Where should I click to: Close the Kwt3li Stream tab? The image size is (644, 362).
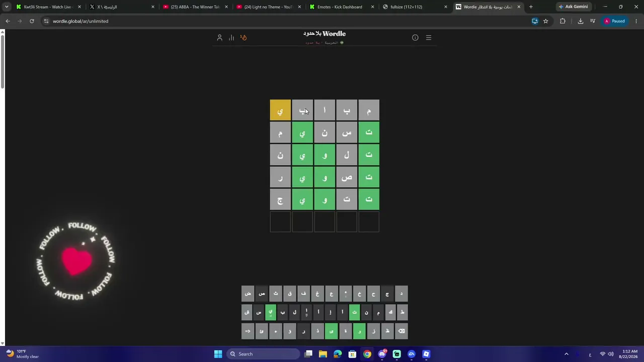tap(79, 7)
